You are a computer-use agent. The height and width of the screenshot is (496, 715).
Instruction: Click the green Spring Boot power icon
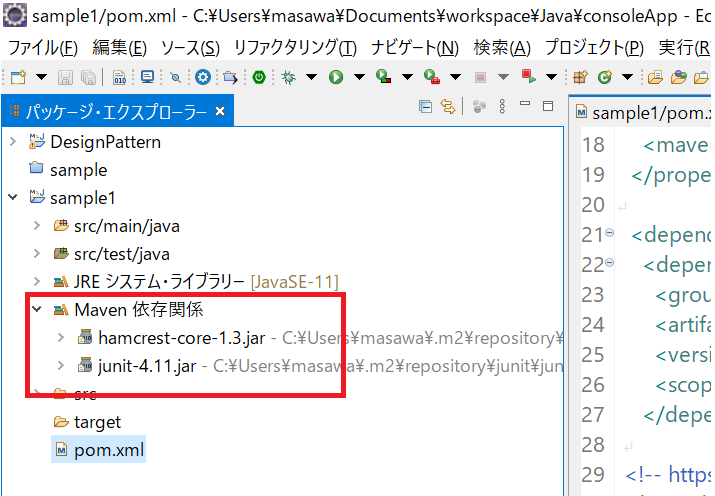tap(259, 77)
